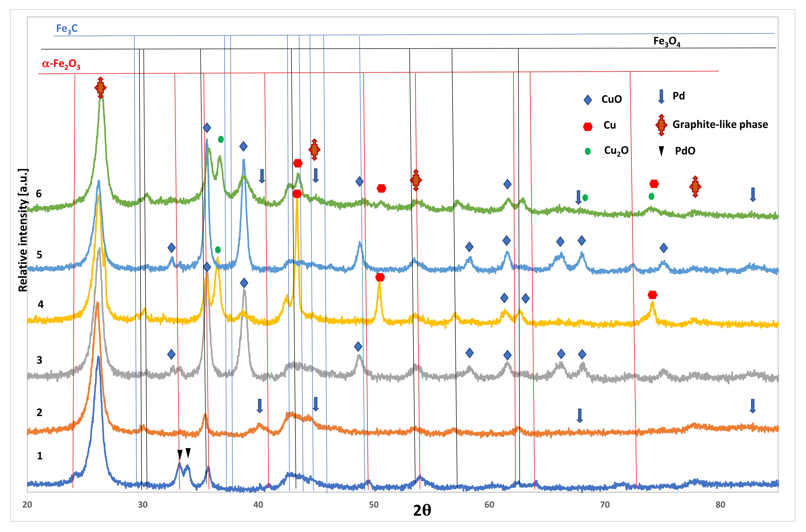The height and width of the screenshot is (532, 806).
Task: Click the 2θ axis title
Action: [x=422, y=510]
